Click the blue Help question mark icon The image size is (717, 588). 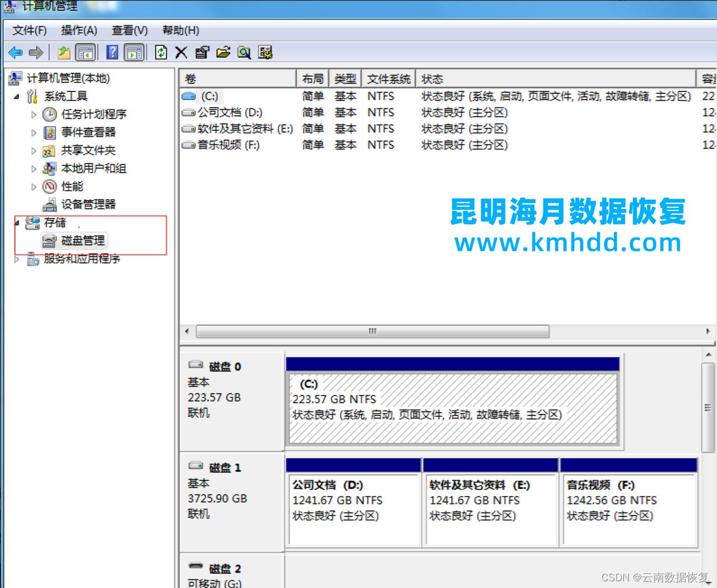112,53
